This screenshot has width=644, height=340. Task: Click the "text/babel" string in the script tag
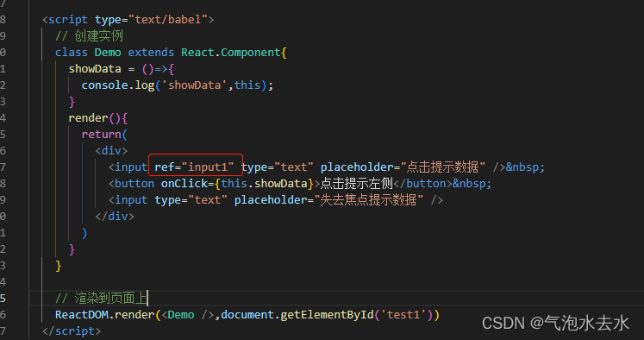coord(168,19)
